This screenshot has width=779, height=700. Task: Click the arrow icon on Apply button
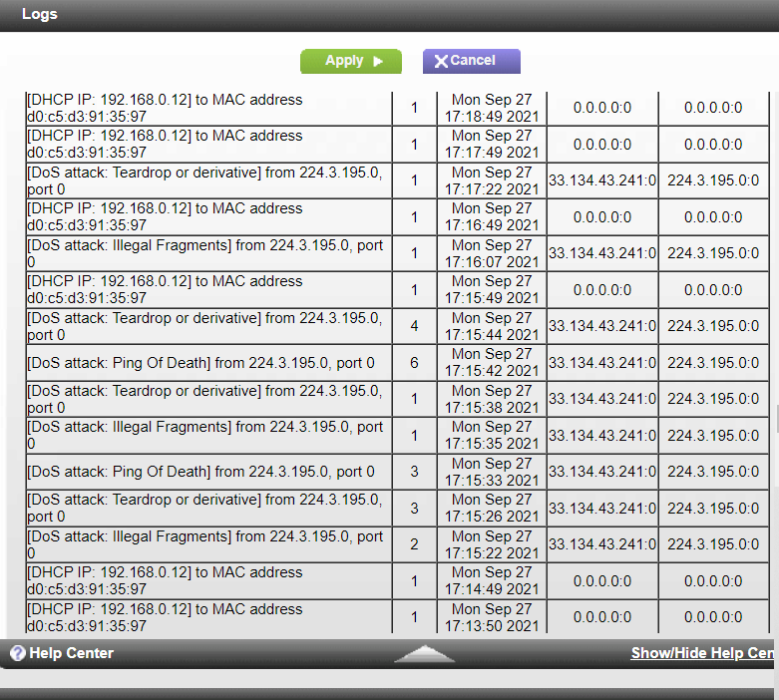click(378, 61)
